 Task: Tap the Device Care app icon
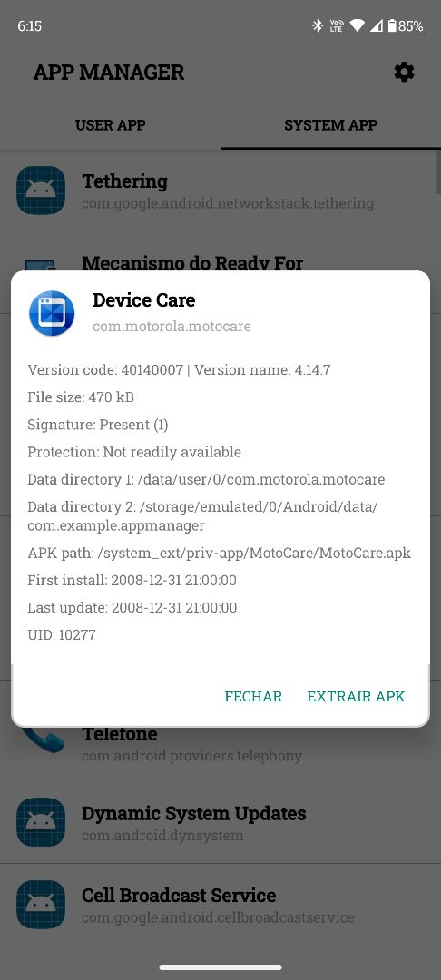click(x=52, y=313)
